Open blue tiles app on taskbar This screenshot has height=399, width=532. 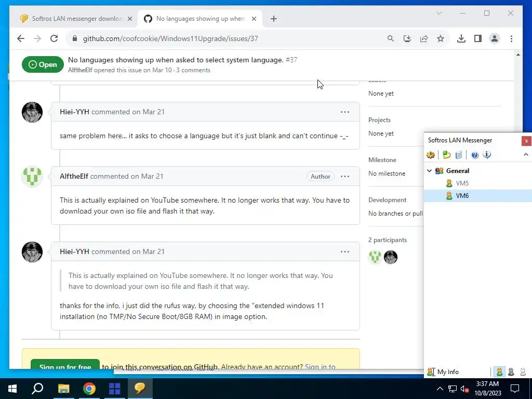(114, 389)
